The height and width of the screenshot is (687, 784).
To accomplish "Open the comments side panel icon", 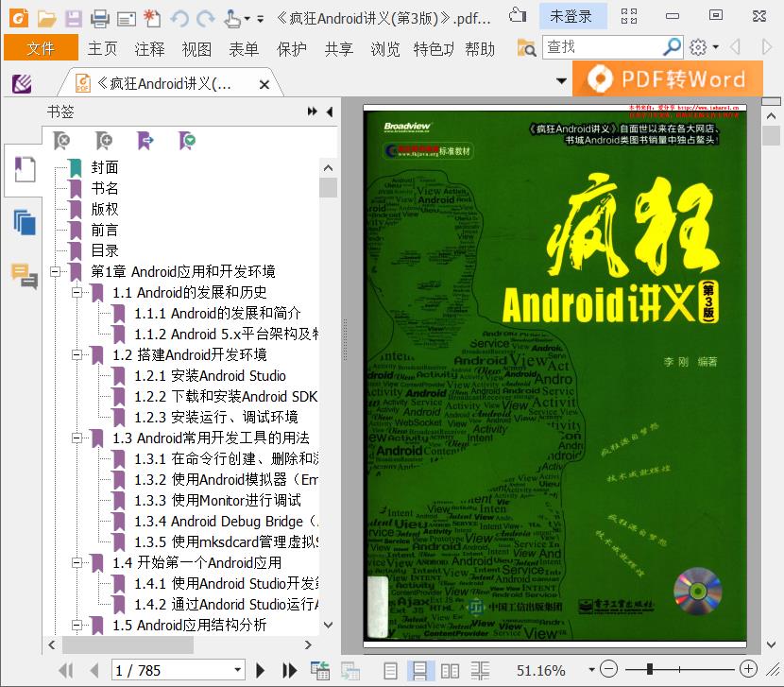I will point(25,276).
